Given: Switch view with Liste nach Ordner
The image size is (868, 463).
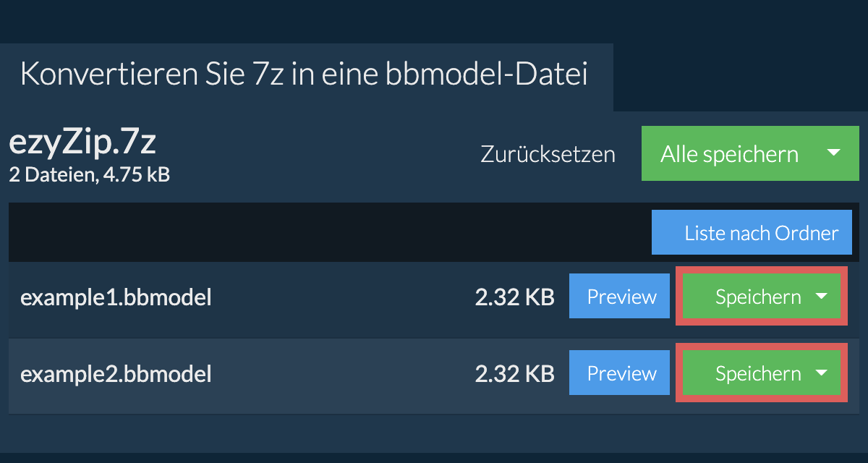Looking at the screenshot, I should pos(752,233).
